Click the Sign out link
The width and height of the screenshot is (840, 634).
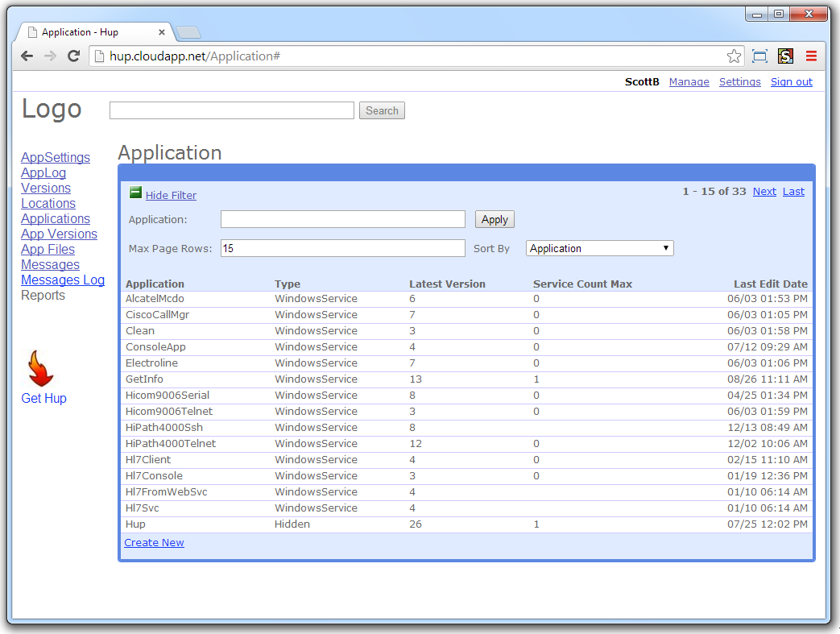click(791, 82)
